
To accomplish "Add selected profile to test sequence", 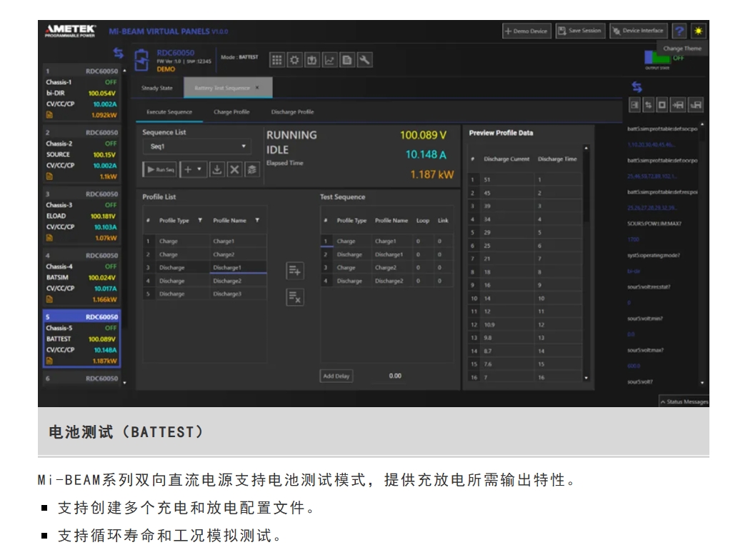I will click(x=294, y=271).
